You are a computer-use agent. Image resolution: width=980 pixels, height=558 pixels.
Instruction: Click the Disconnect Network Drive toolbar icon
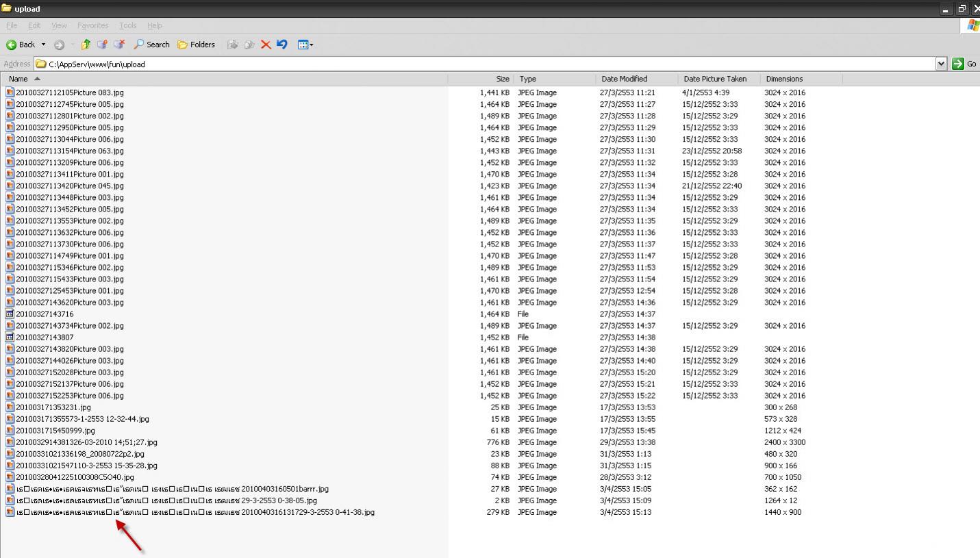coord(119,45)
